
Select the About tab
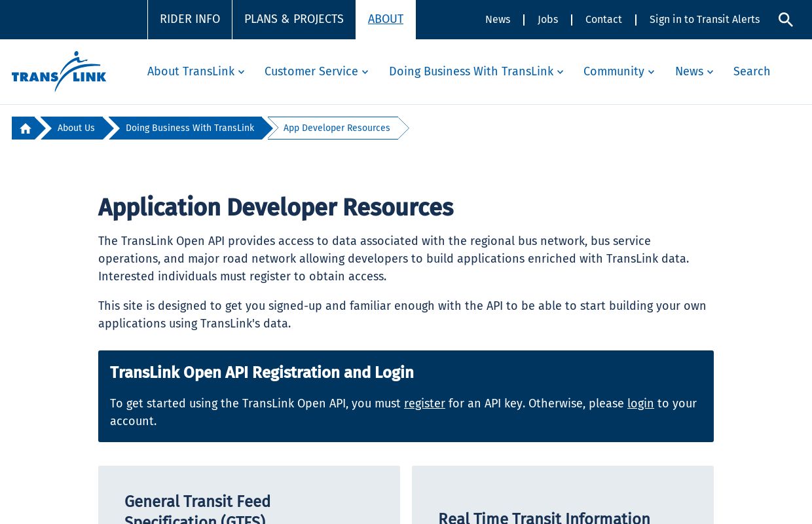coord(386,20)
